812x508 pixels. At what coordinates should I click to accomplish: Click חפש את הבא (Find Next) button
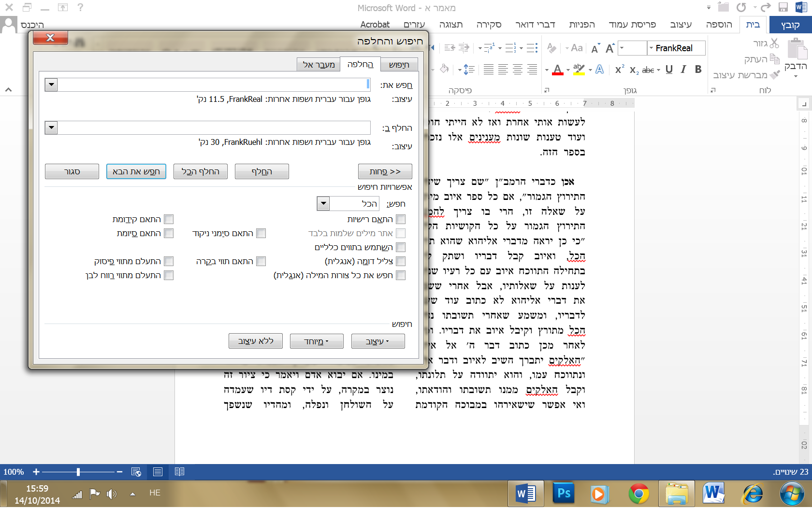pos(136,171)
